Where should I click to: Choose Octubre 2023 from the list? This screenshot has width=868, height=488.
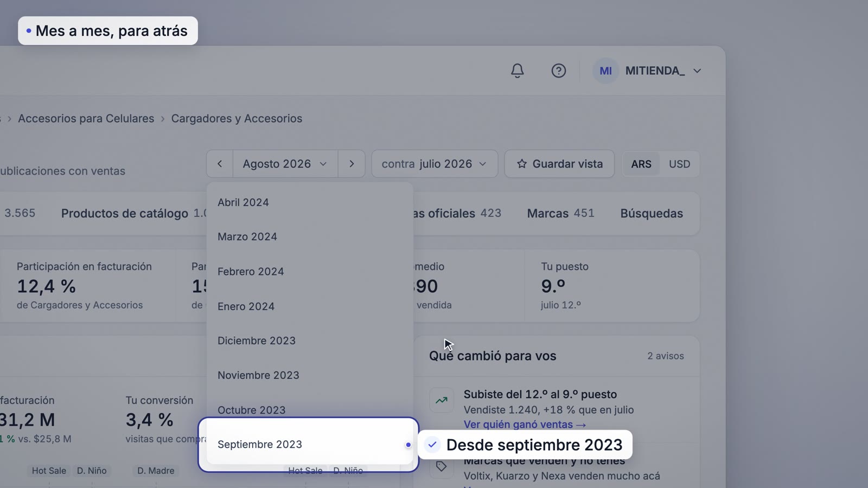(310, 410)
